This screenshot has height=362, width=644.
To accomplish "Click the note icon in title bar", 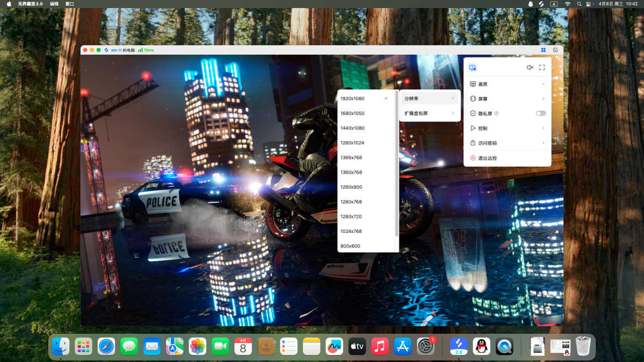I will 555,50.
